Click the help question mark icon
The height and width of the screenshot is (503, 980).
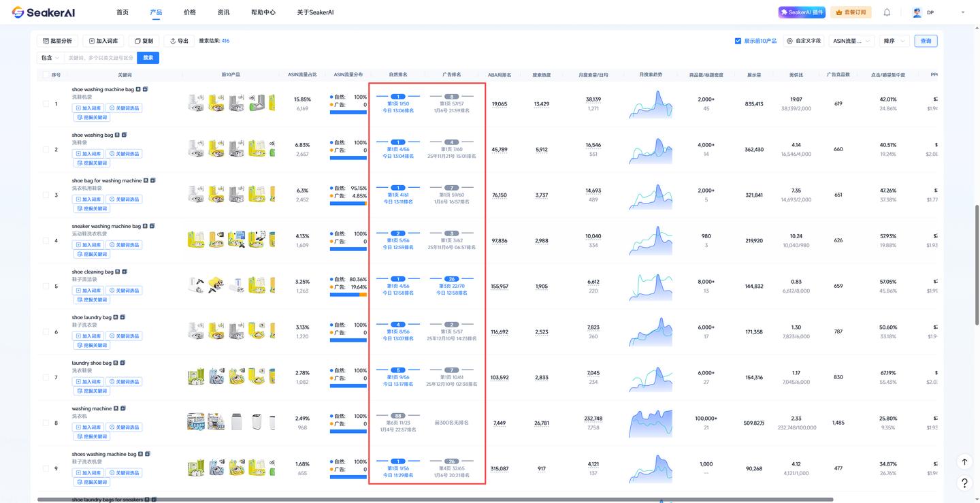pos(964,483)
